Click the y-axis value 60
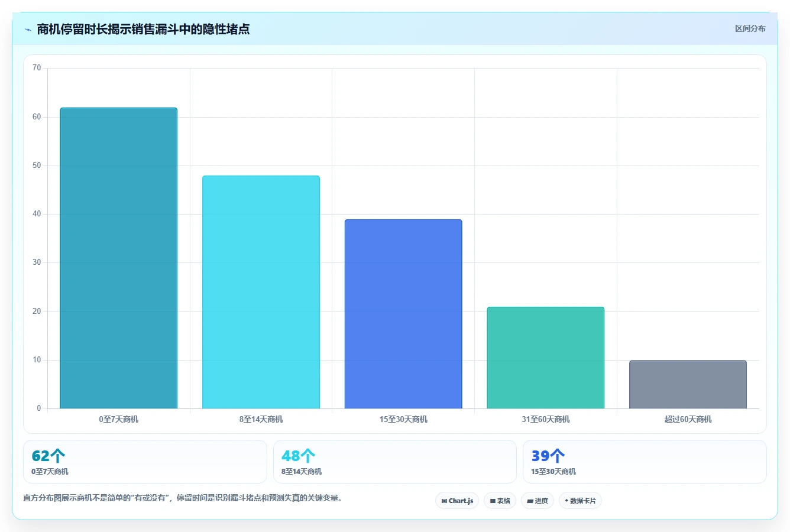The width and height of the screenshot is (790, 532). pos(37,117)
